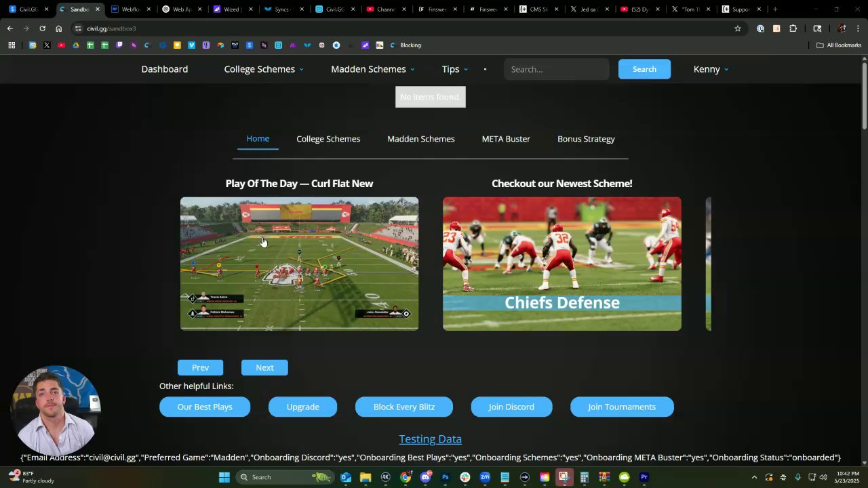Open the Google Drive bookmark icon
Viewport: 868px width, 488px height.
coord(75,45)
